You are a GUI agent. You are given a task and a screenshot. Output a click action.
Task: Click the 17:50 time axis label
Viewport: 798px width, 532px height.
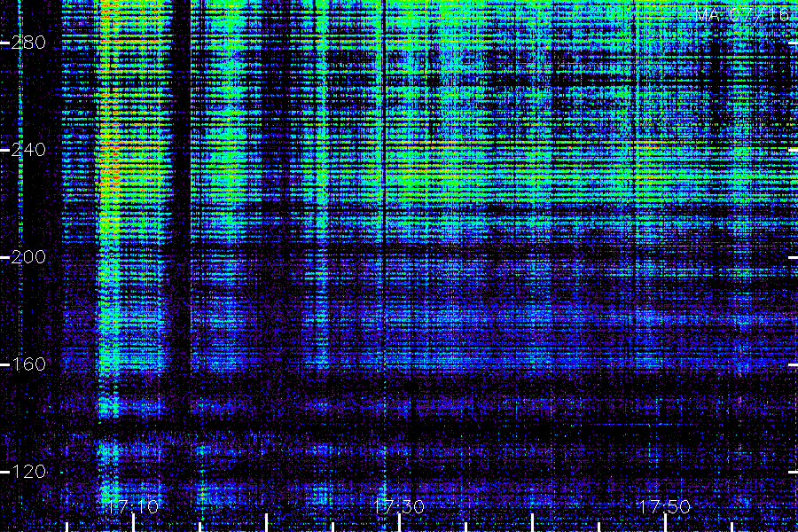tap(665, 507)
